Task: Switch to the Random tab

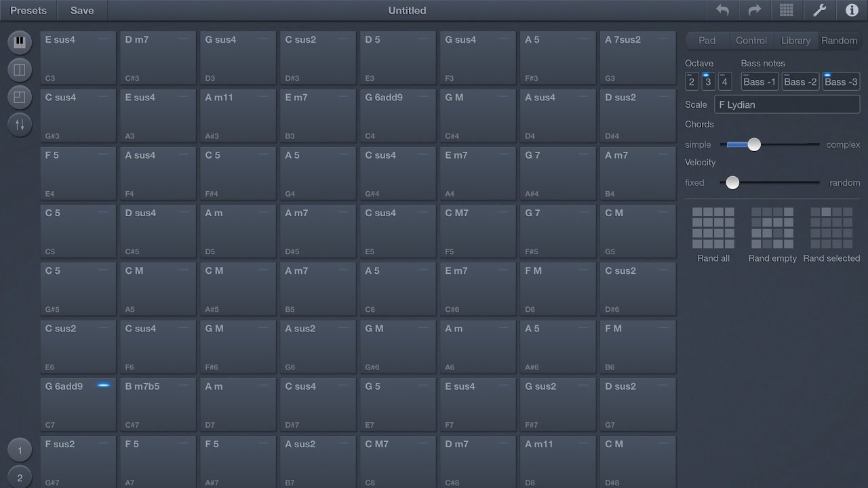Action: (840, 41)
